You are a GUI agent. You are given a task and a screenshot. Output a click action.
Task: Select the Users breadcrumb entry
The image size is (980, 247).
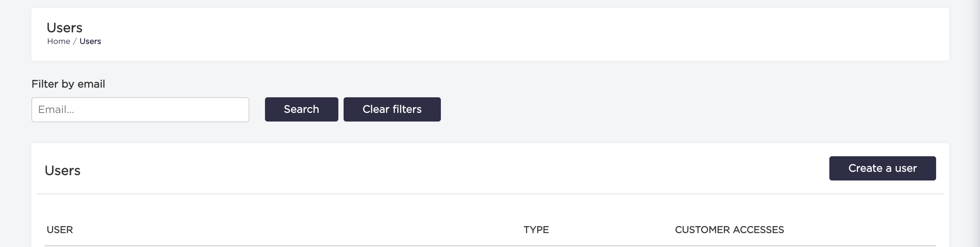point(90,41)
